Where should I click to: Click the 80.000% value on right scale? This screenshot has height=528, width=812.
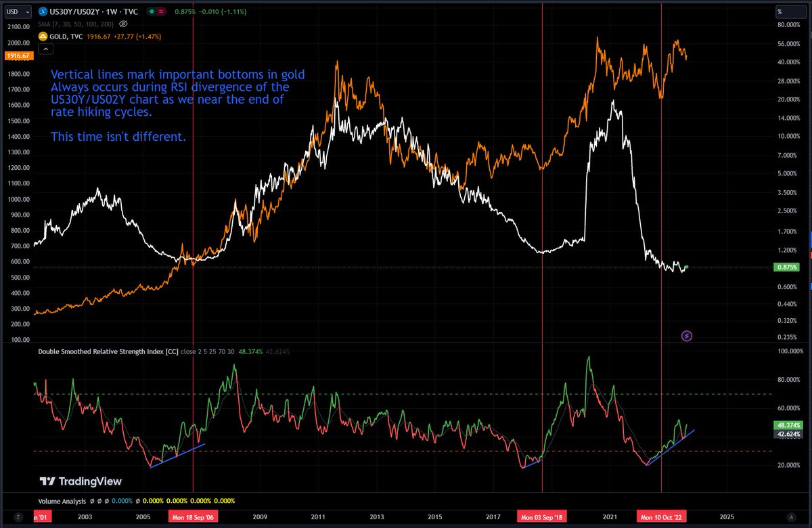(x=788, y=26)
